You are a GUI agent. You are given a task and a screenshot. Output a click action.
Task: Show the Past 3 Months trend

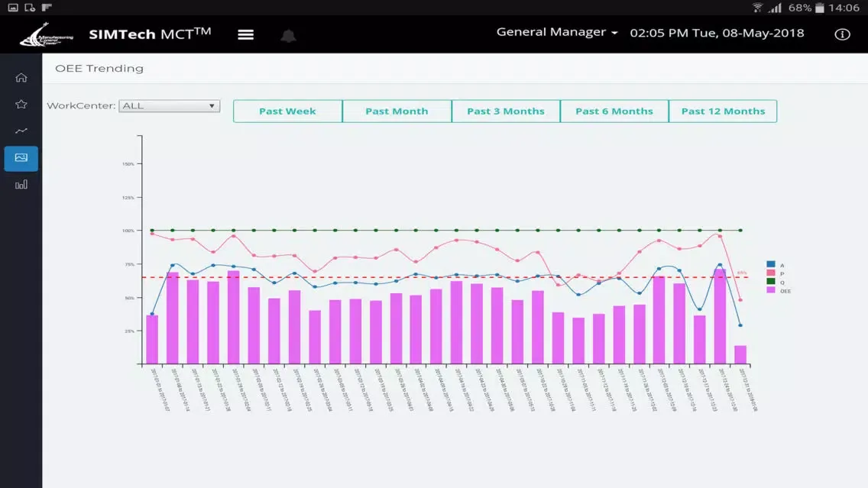pos(505,111)
